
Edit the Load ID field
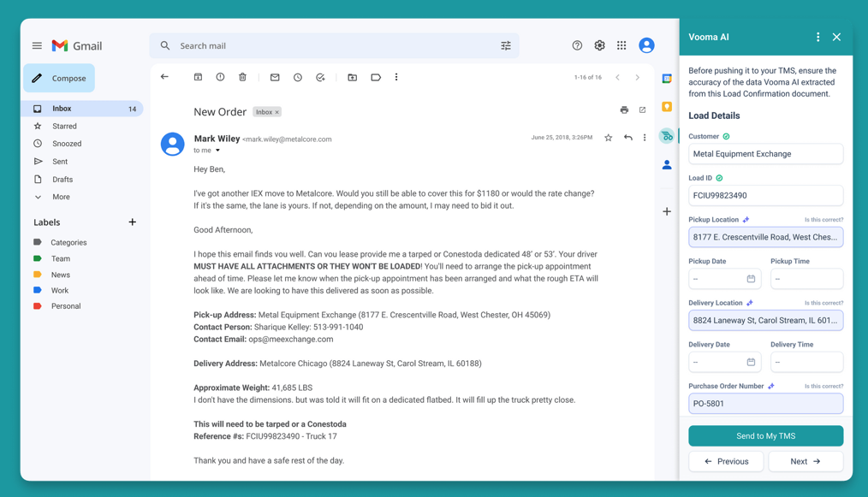click(765, 195)
